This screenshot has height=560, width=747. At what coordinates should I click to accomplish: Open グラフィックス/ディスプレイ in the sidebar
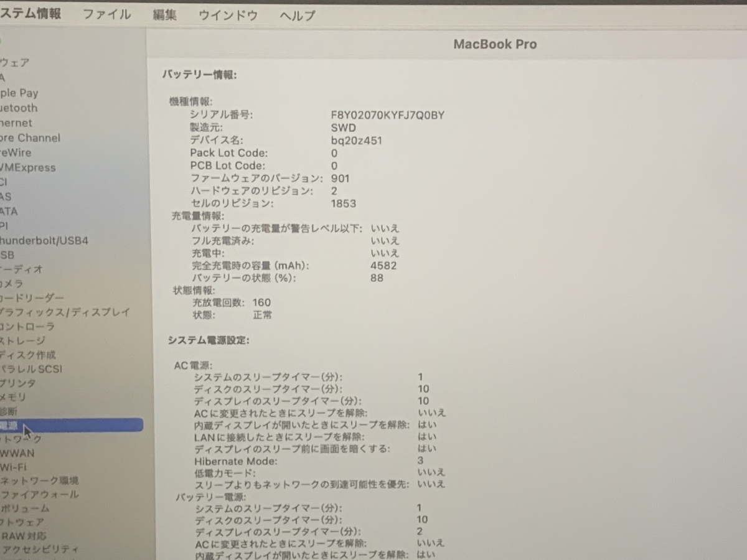(62, 312)
